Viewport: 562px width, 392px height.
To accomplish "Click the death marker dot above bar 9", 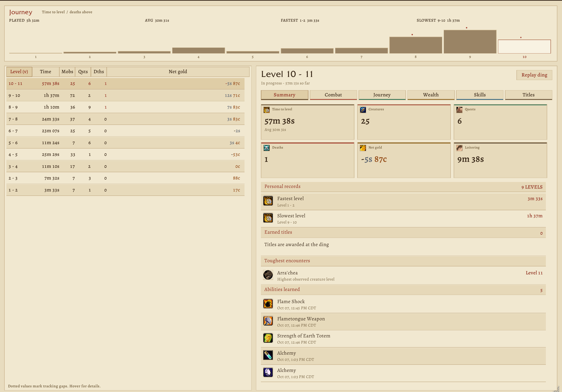I will (x=466, y=28).
